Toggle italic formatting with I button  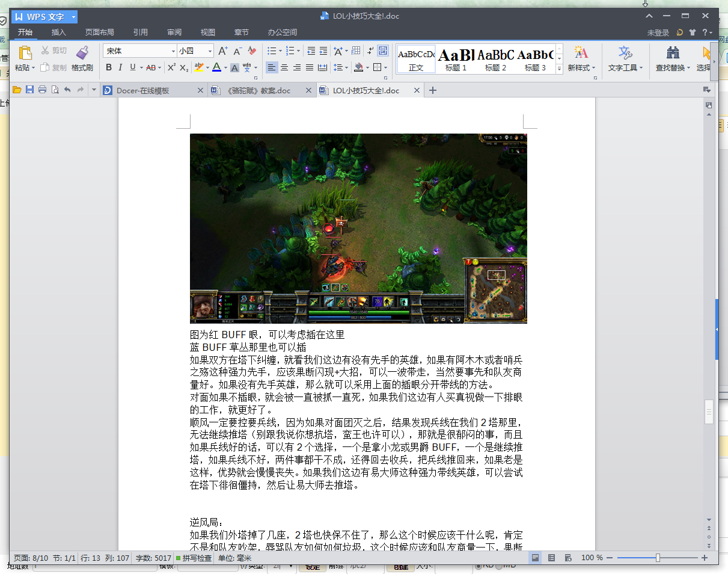coord(120,67)
